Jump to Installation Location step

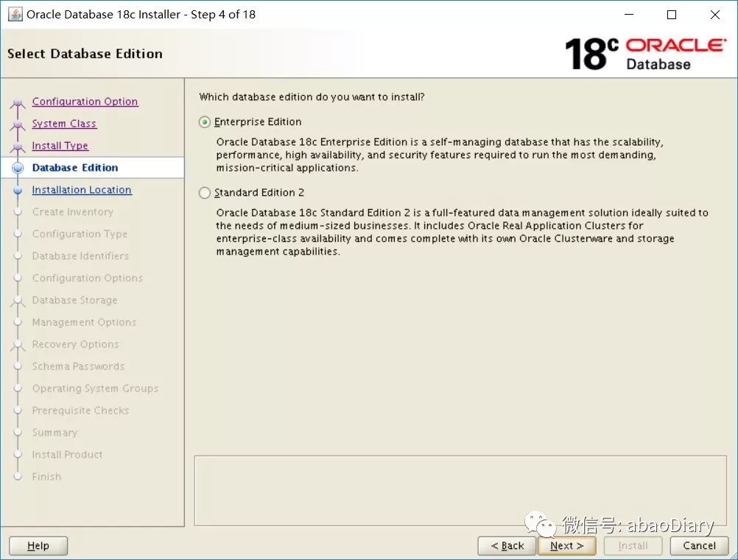(82, 190)
